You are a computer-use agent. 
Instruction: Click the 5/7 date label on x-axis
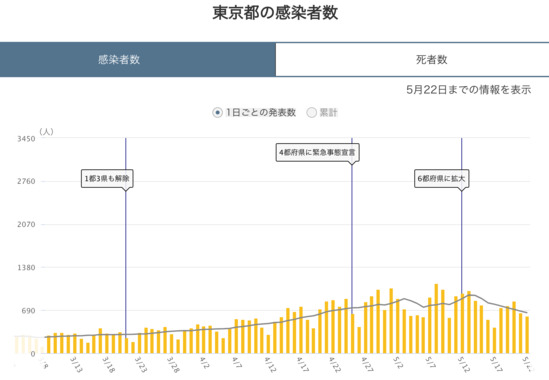pyautogui.click(x=431, y=362)
